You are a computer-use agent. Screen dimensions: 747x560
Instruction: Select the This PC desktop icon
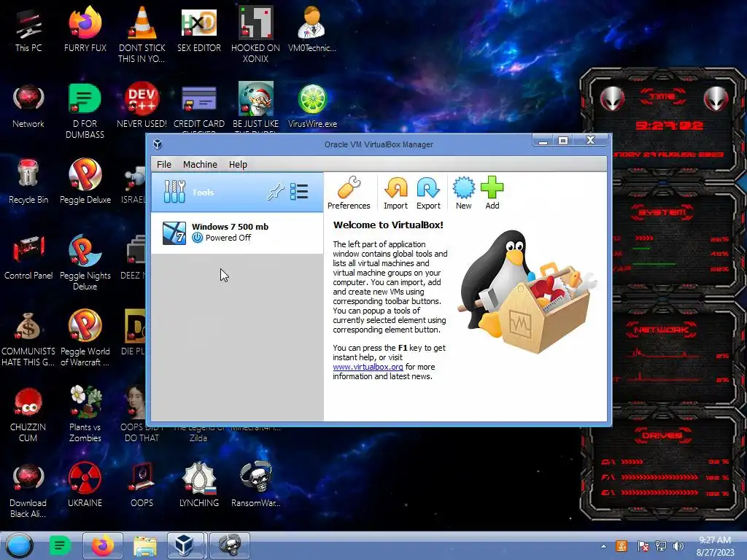pos(28,31)
